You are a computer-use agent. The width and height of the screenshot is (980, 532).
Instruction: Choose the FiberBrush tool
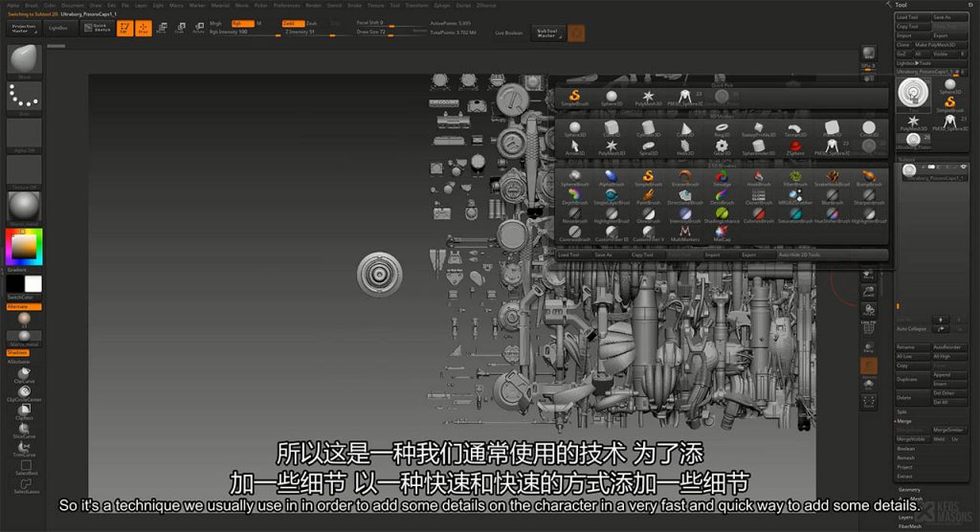[795, 179]
